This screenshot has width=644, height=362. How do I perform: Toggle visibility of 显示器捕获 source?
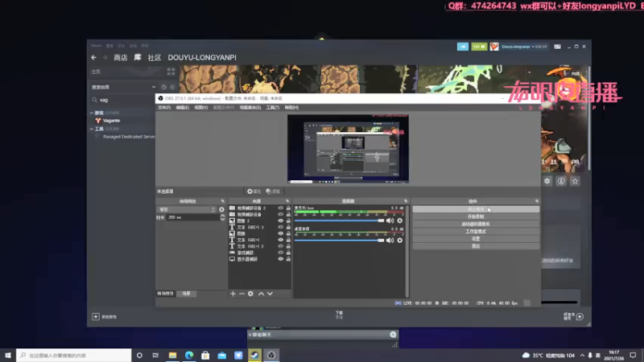click(280, 259)
